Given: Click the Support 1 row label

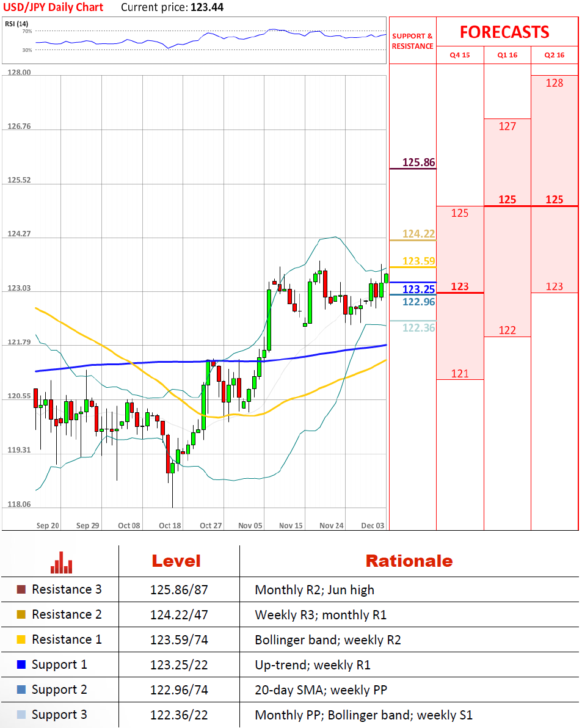Looking at the screenshot, I should [59, 665].
